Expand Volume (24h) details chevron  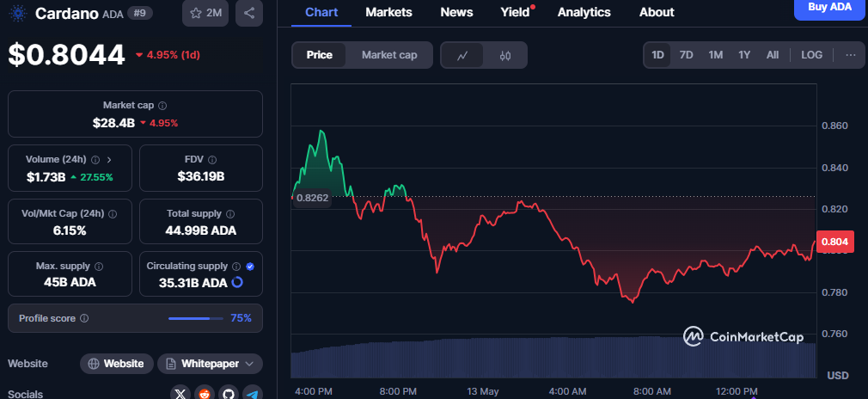click(x=109, y=160)
